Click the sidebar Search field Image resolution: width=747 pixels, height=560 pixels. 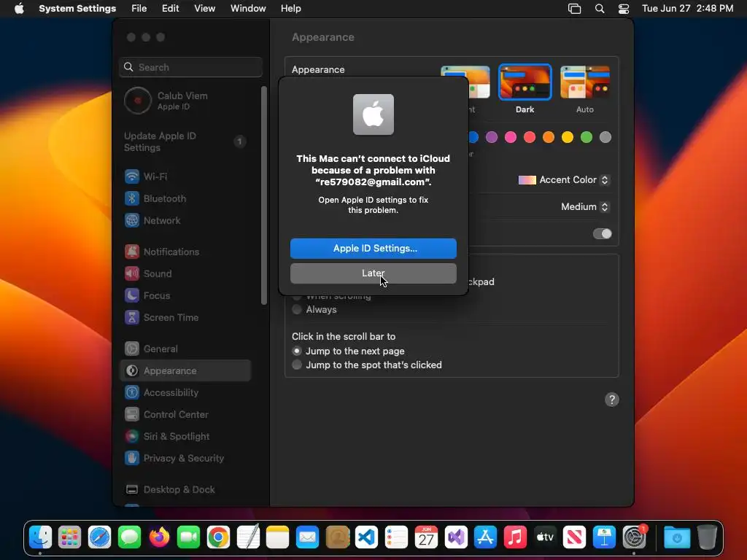click(190, 67)
